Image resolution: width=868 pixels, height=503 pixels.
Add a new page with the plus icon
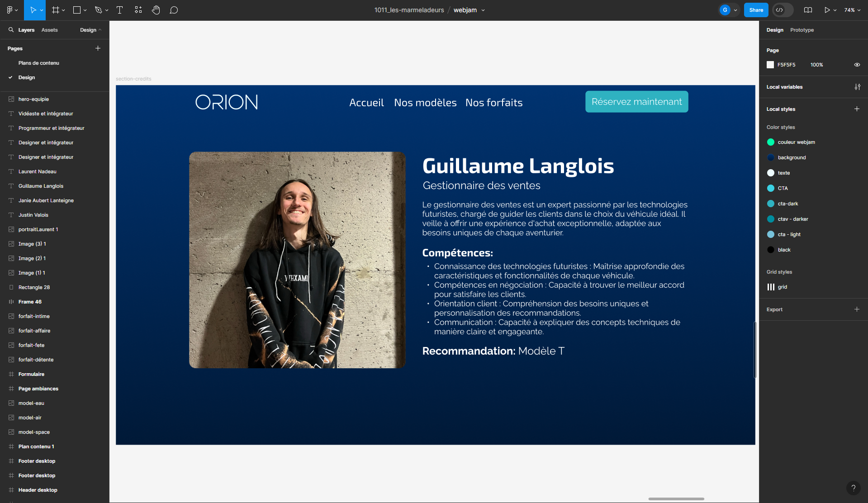pos(98,48)
